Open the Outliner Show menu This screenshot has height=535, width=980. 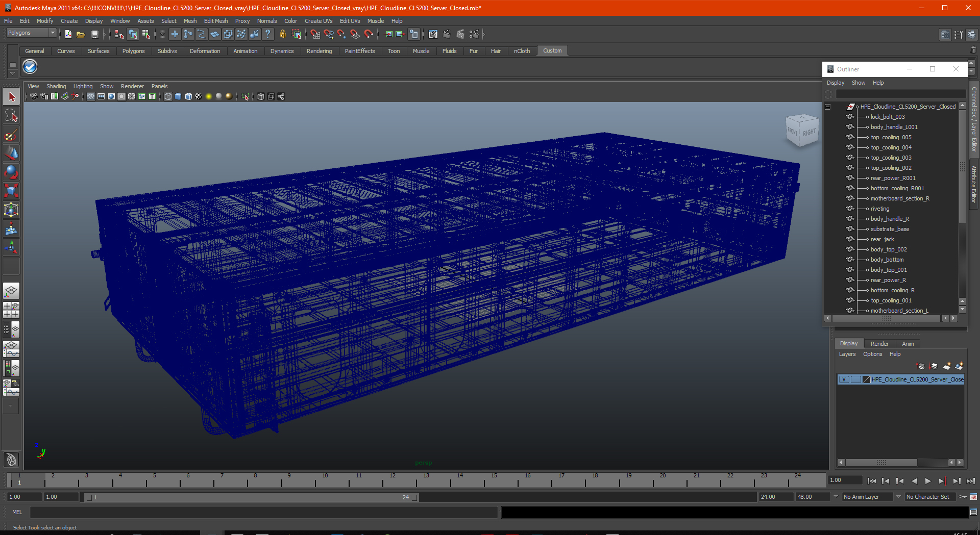click(859, 83)
